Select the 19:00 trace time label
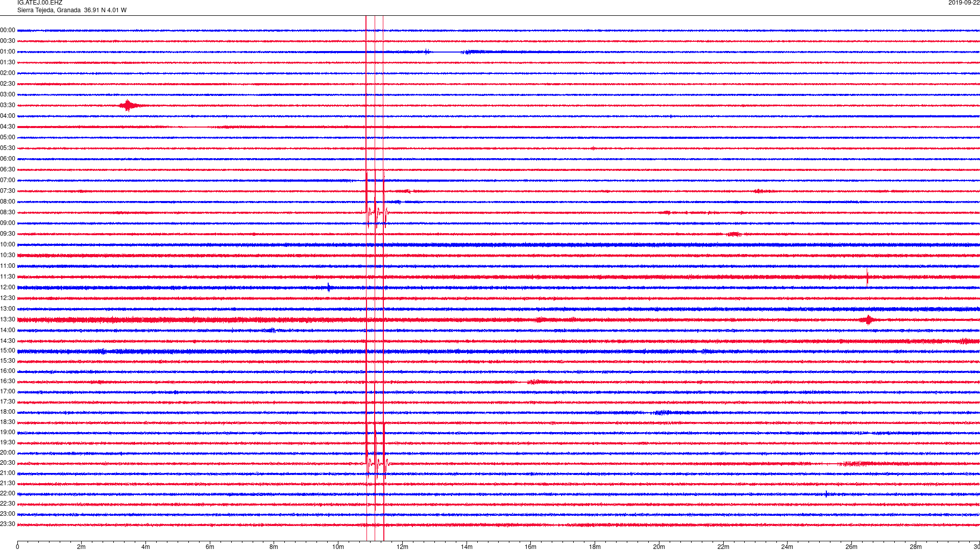Screen dimensions: 980x551 coord(8,432)
